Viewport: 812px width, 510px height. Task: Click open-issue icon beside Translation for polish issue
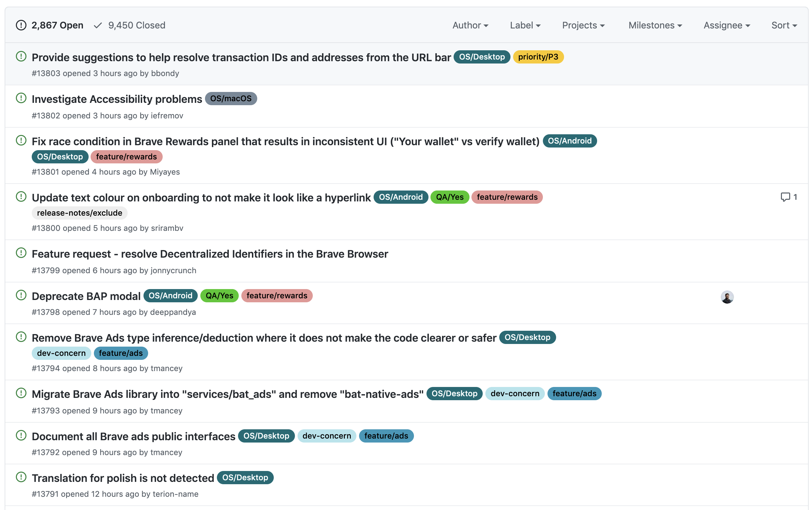21,477
